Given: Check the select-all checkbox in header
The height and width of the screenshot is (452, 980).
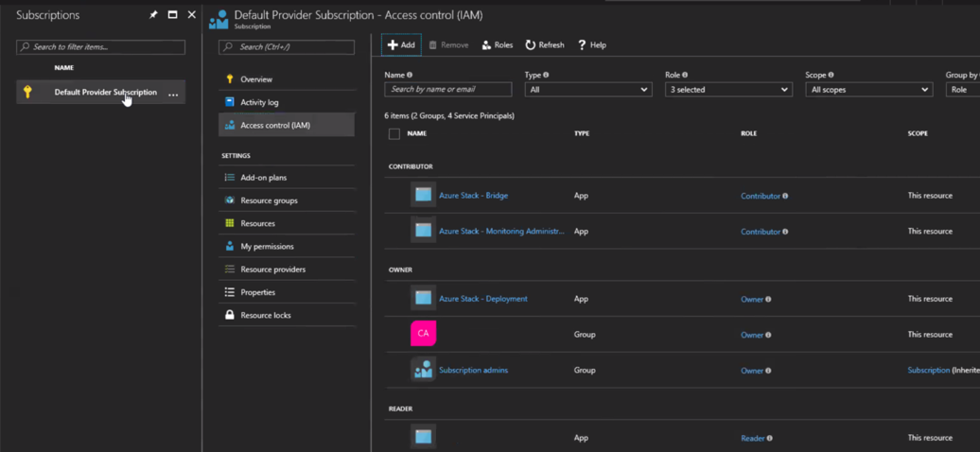Looking at the screenshot, I should 394,133.
